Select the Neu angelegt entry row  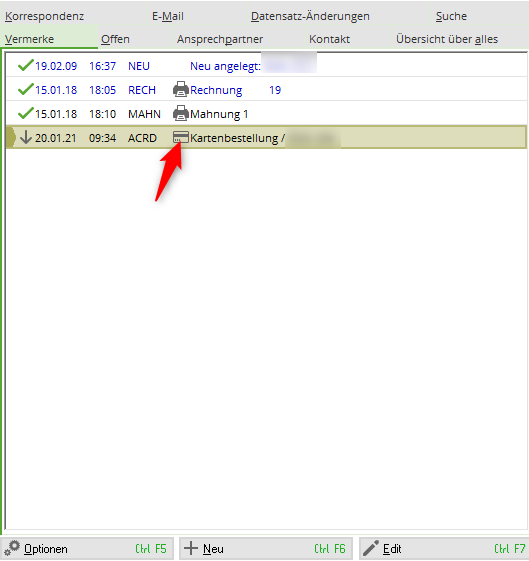click(266, 65)
